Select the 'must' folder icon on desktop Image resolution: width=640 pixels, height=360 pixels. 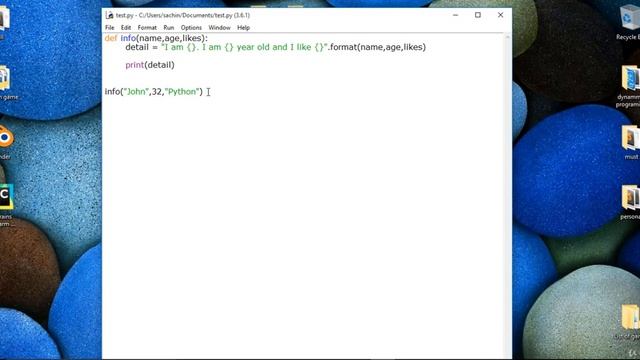click(631, 143)
